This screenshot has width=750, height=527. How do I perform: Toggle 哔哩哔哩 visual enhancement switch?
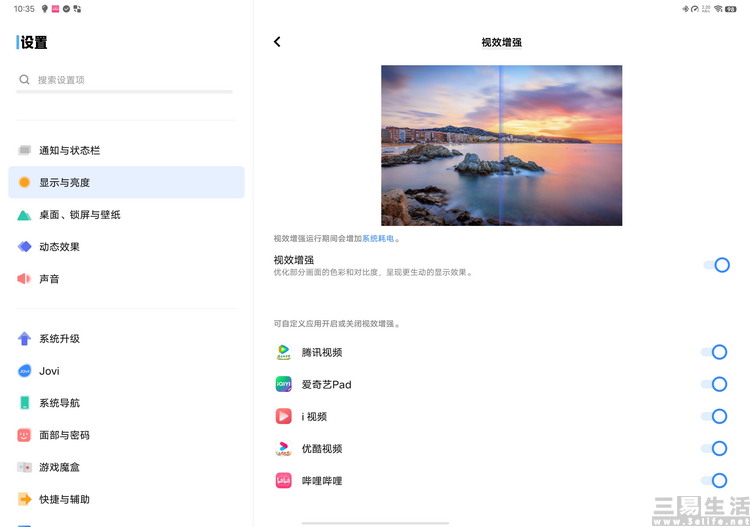pyautogui.click(x=714, y=481)
